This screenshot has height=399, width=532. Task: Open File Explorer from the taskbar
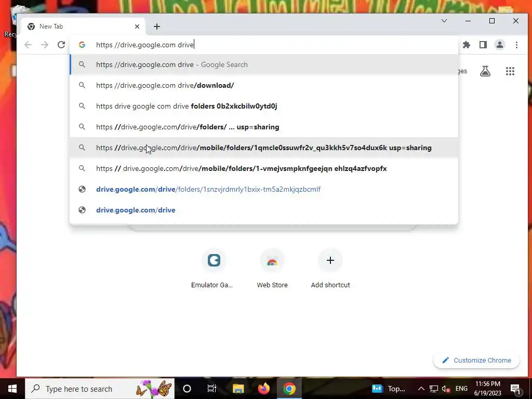[238, 389]
